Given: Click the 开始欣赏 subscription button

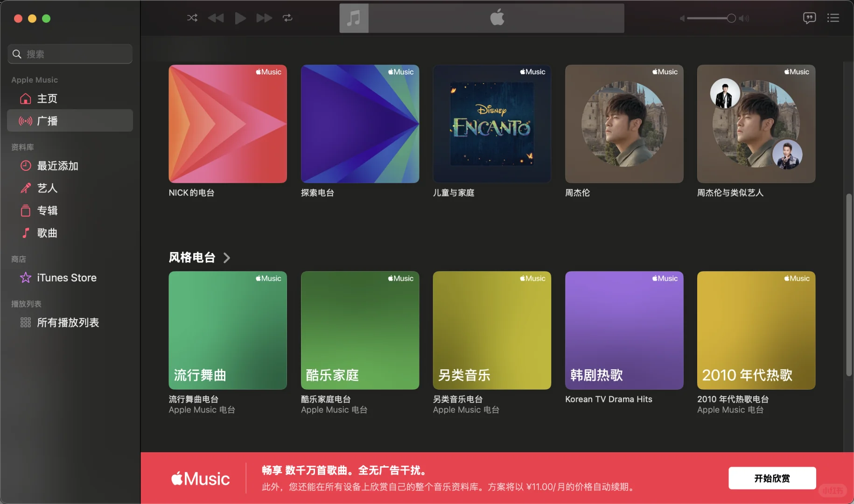Looking at the screenshot, I should 771,478.
